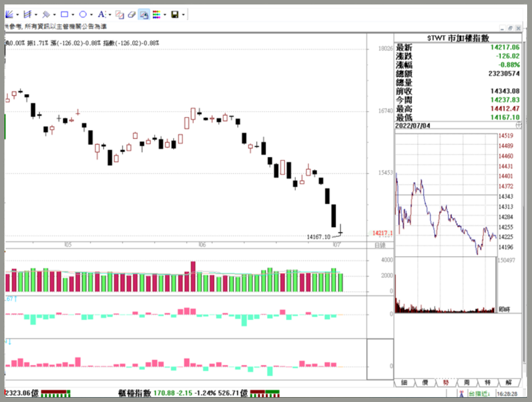This screenshot has height=402, width=532.
Task: Click the /05 month marker on axis
Action: tap(68, 245)
